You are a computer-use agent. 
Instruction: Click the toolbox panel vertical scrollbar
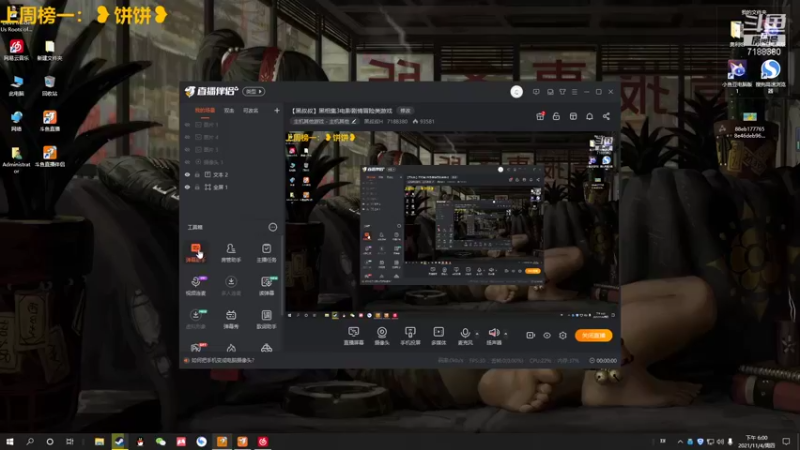pos(282,278)
